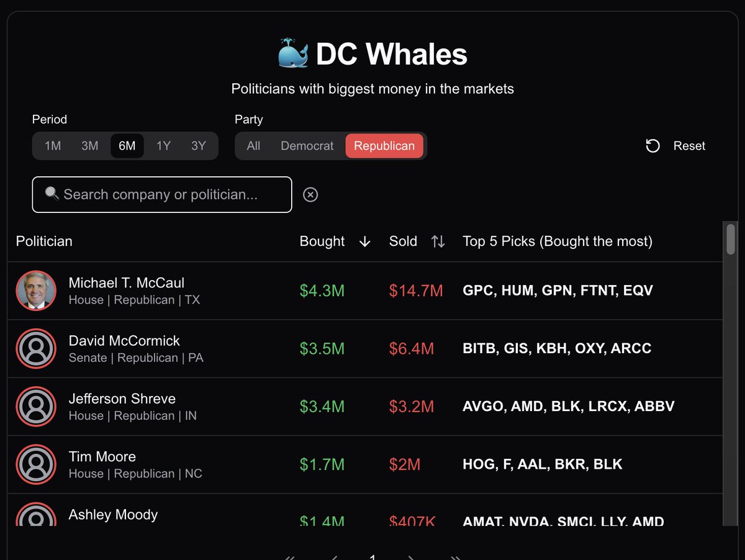Click McCormick's $6.4M sold value

(x=412, y=349)
